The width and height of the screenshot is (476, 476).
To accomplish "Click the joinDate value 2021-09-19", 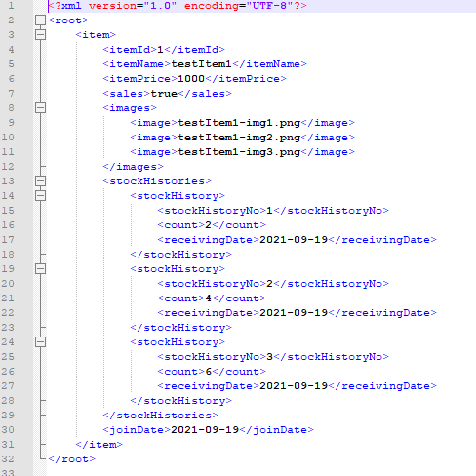I will click(205, 430).
